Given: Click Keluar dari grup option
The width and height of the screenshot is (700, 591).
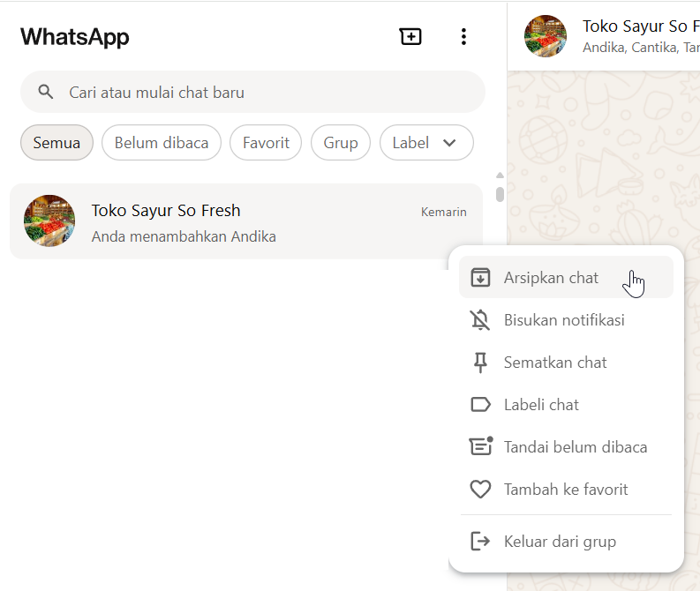Looking at the screenshot, I should (x=560, y=542).
